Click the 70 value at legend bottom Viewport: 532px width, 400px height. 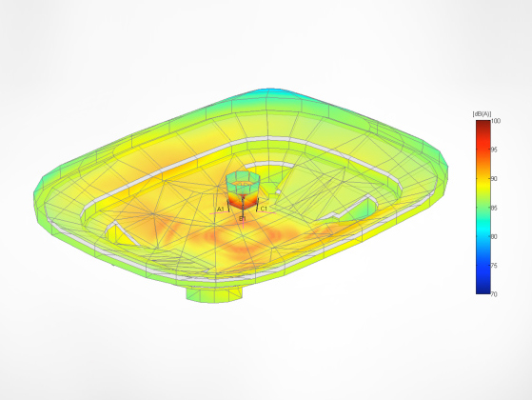[x=494, y=294]
